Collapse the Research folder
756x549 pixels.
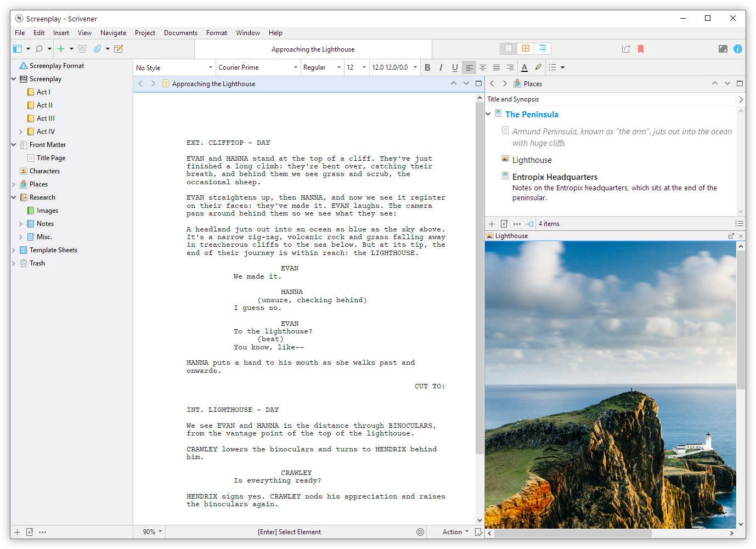pos(13,197)
